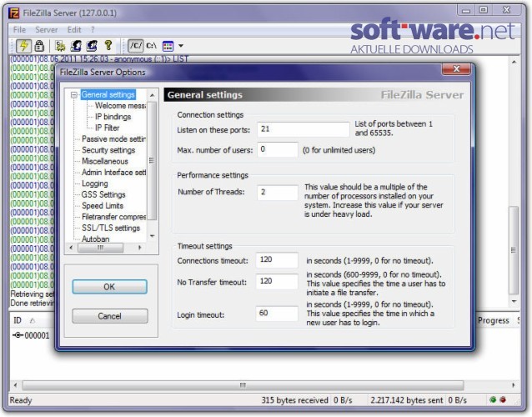
Task: Click the Max. number of users field
Action: click(x=277, y=149)
